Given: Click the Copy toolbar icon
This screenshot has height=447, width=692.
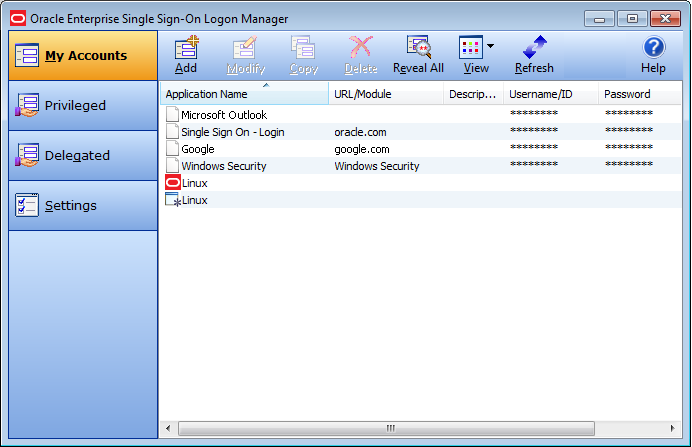Looking at the screenshot, I should click(303, 48).
